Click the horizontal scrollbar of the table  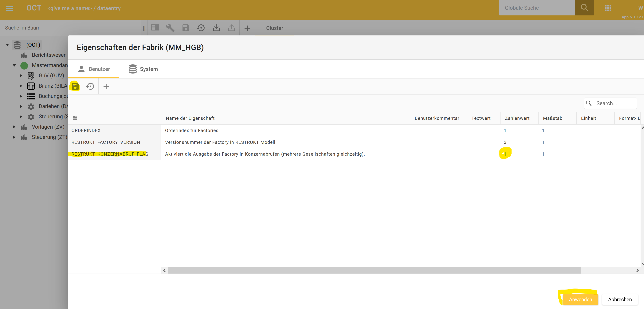(x=374, y=270)
